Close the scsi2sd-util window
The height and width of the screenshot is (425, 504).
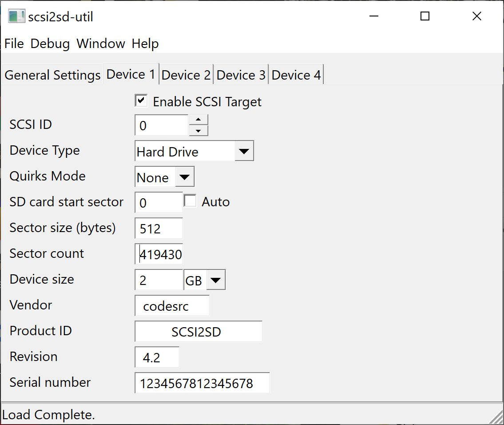coord(476,16)
